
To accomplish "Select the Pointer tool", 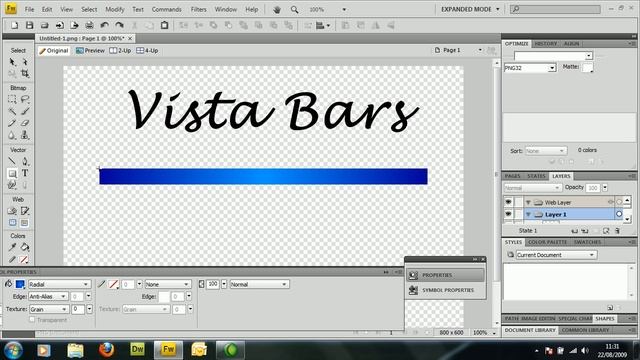I will pyautogui.click(x=12, y=62).
